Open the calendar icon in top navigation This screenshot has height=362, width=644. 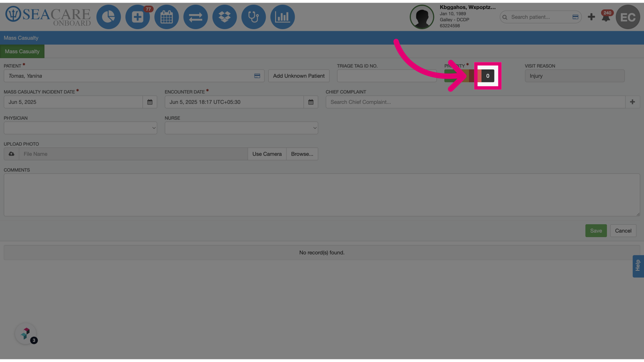point(166,17)
